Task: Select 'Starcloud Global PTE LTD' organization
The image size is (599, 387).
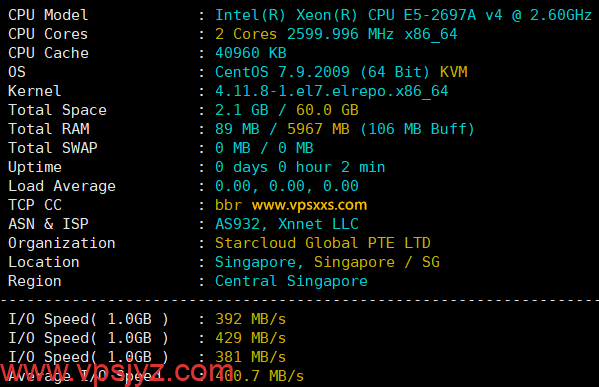Action: tap(323, 243)
